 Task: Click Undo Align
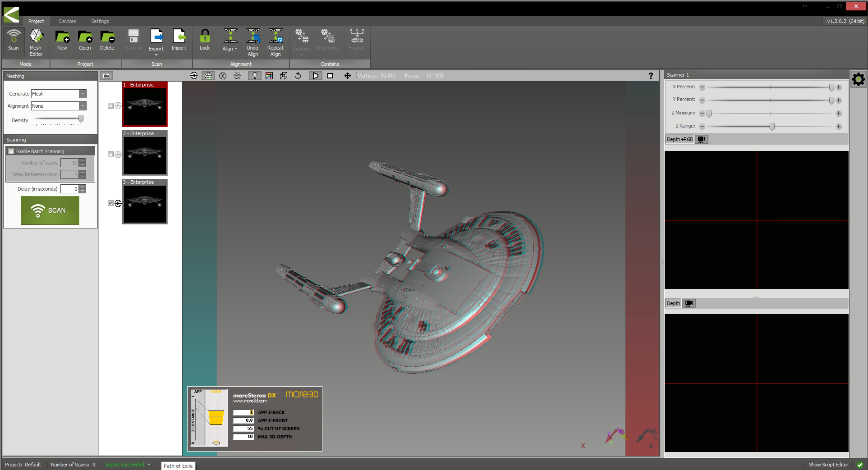[x=253, y=43]
